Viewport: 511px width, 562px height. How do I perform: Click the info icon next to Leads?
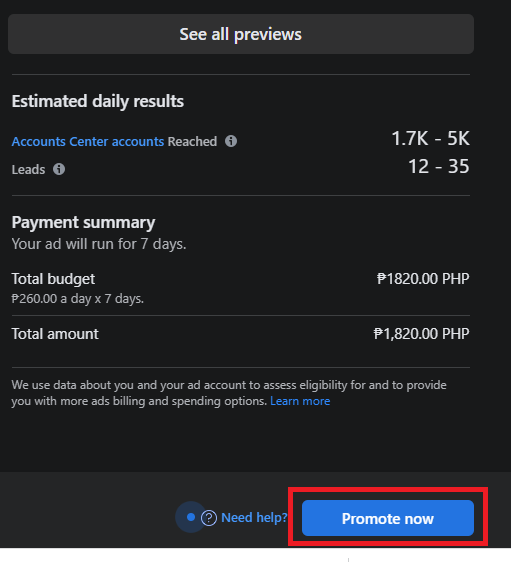coord(59,169)
